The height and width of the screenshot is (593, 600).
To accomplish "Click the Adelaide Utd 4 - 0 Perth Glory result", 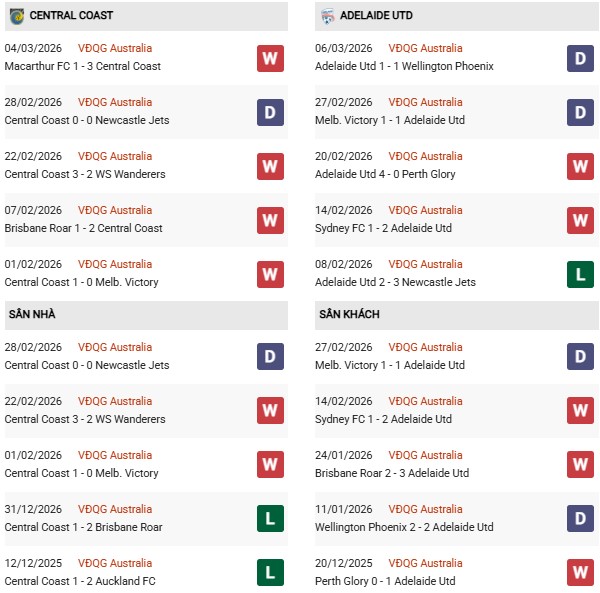I will (385, 174).
